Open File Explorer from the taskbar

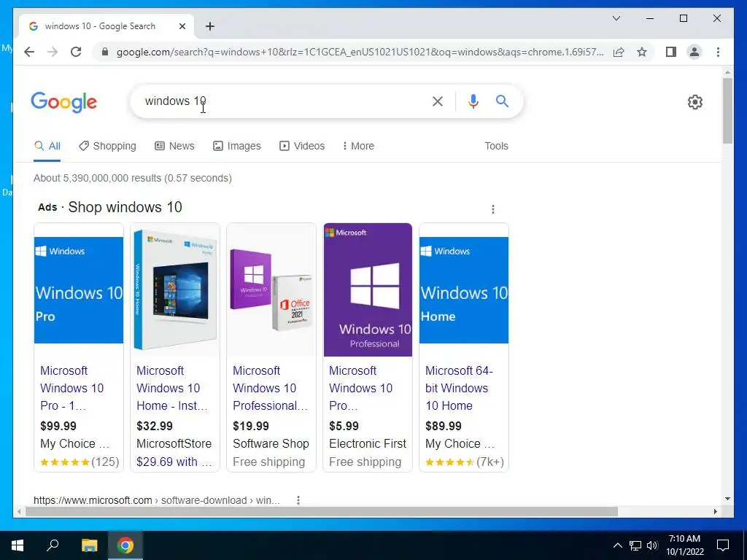tap(89, 545)
